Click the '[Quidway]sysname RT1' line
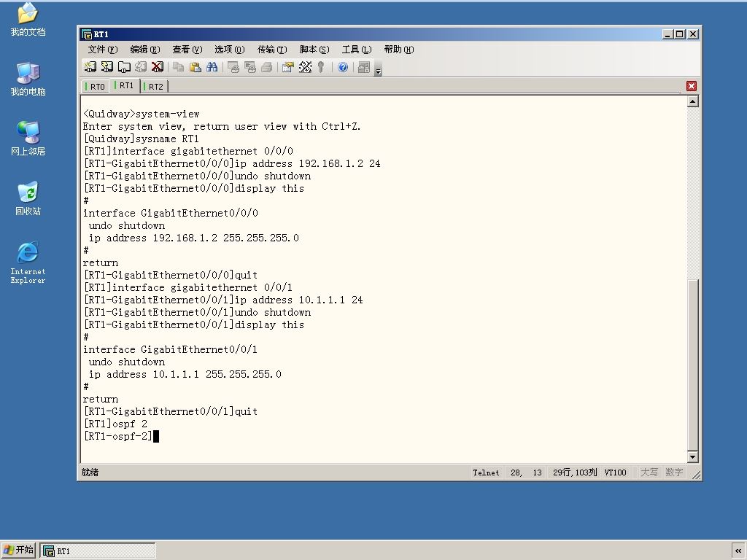 point(141,139)
